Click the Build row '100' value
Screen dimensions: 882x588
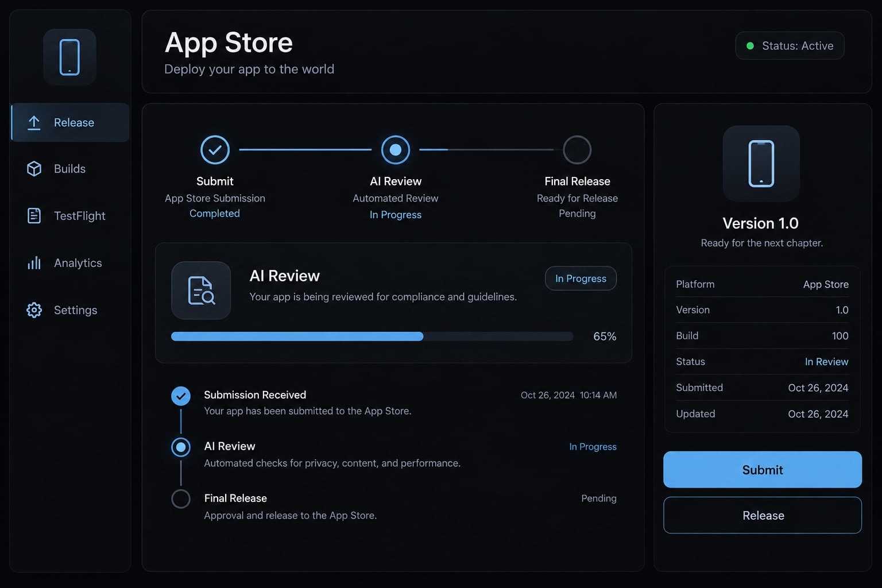[840, 336]
